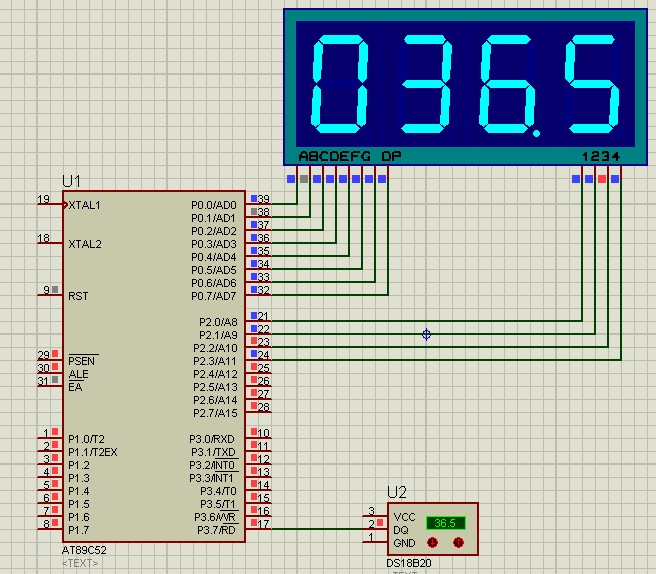Click the red indicator on PSEN pin 29
Image resolution: width=656 pixels, height=574 pixels.
pyautogui.click(x=55, y=354)
